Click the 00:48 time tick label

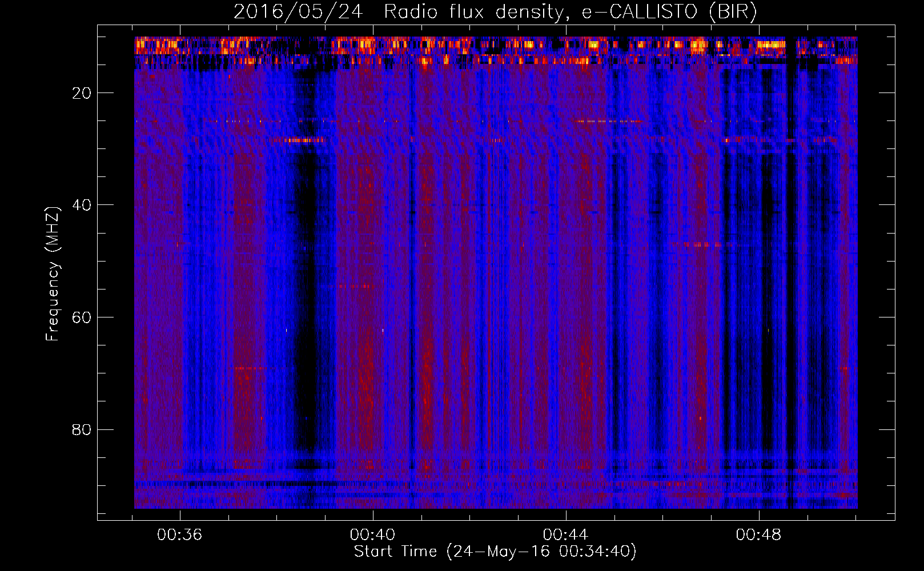pos(758,534)
